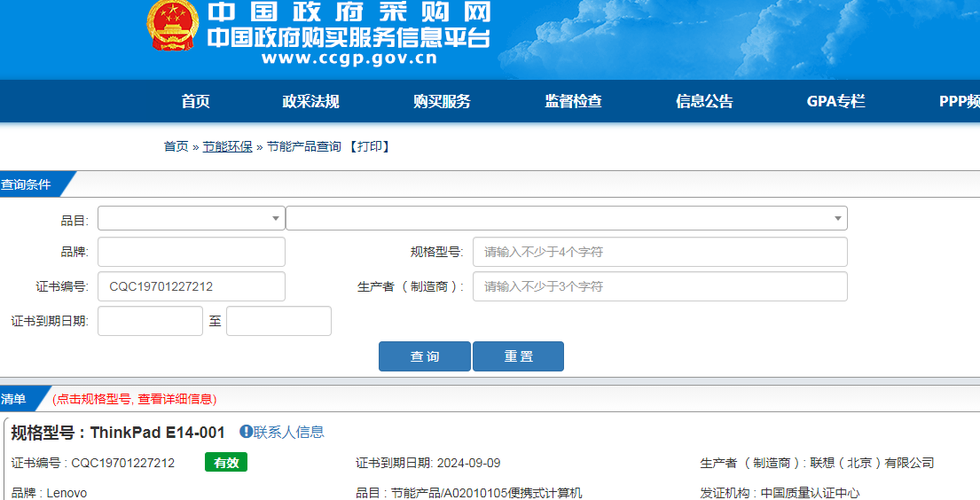980x500 pixels.
Task: Go to 购买服务 in the navigation bar
Action: click(442, 101)
